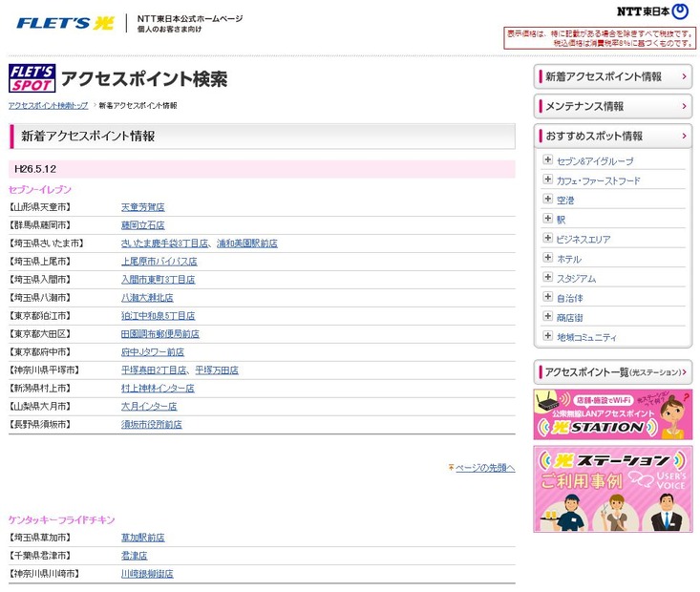Open 平塚万田店 link
The width and height of the screenshot is (700, 592).
tap(217, 370)
